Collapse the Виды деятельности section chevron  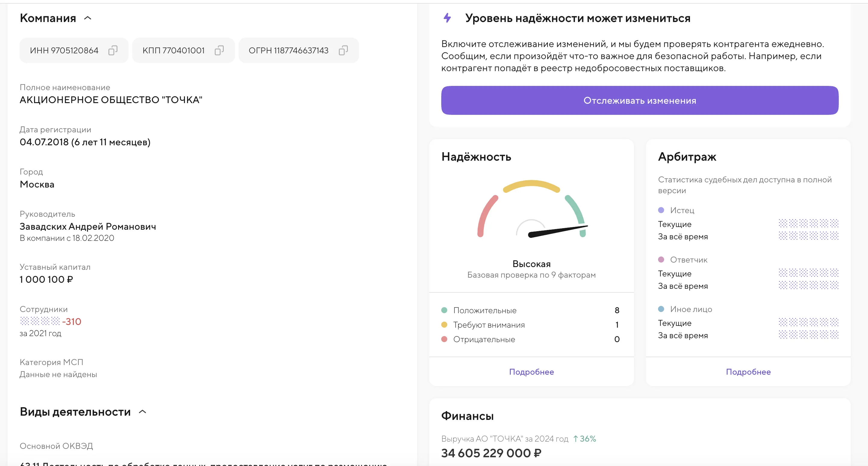click(142, 412)
